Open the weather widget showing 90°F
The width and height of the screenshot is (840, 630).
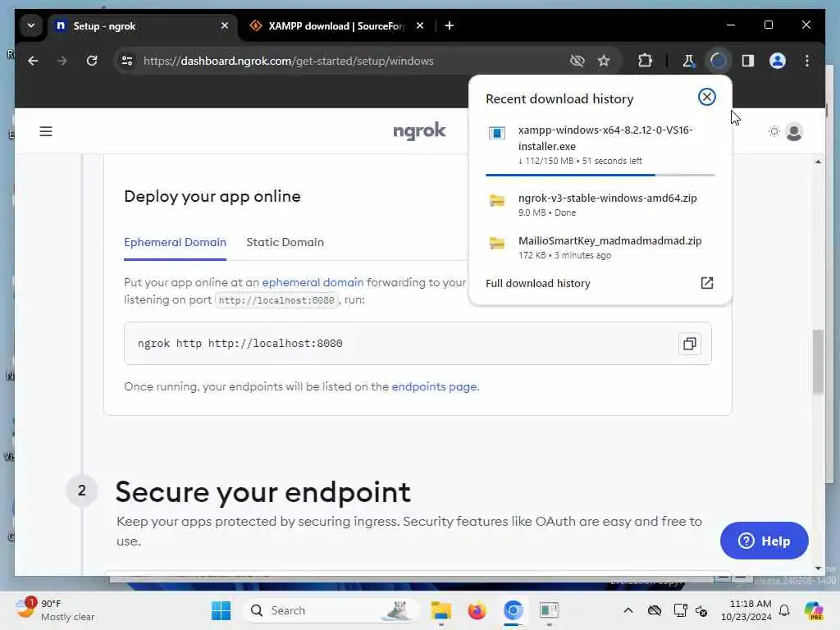coord(55,610)
